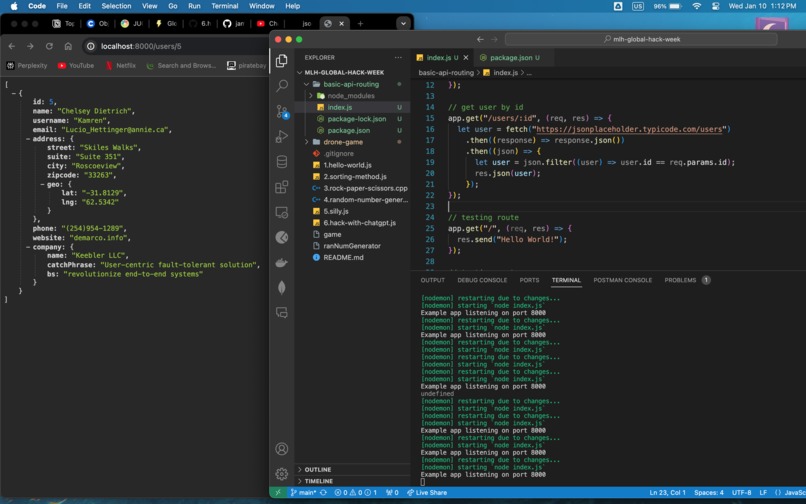Open the US input source menu
This screenshot has width=806, height=504.
(x=638, y=6)
